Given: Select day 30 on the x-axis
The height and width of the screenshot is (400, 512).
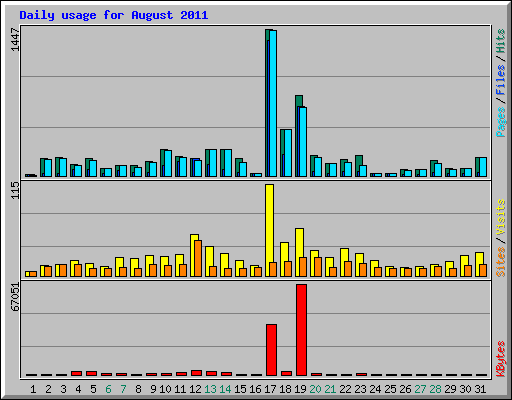Looking at the screenshot, I should [x=465, y=389].
